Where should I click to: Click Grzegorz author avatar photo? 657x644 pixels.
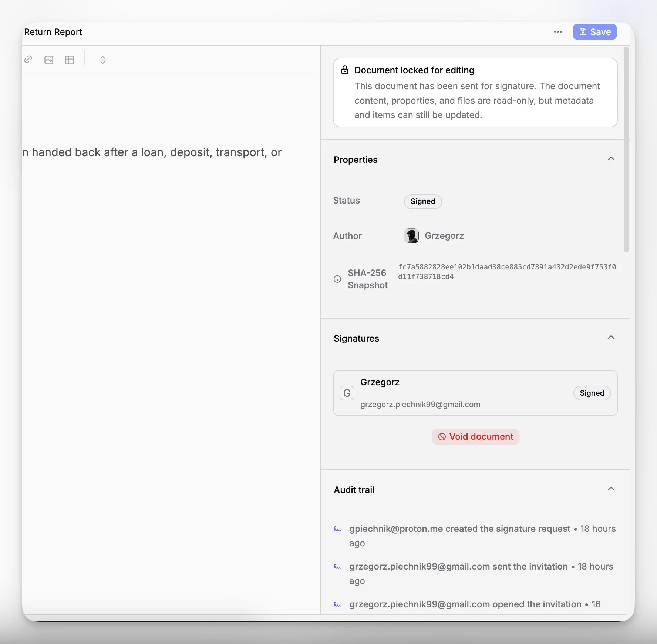[411, 236]
